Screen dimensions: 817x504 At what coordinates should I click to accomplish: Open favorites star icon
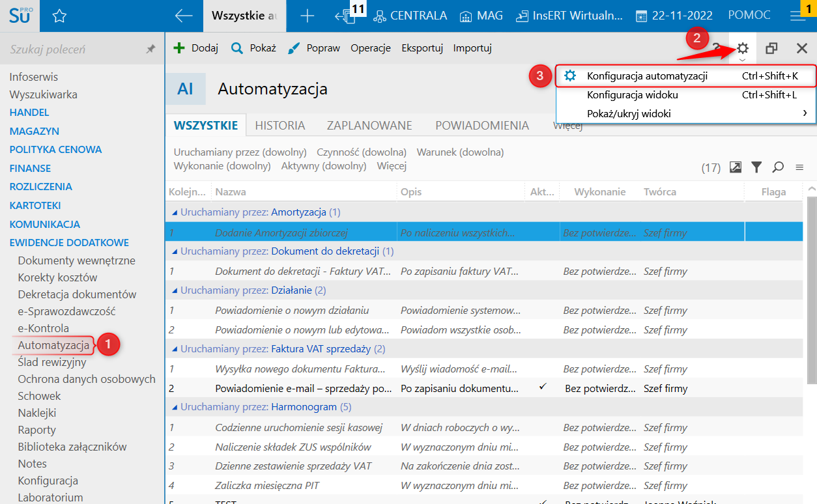click(59, 16)
